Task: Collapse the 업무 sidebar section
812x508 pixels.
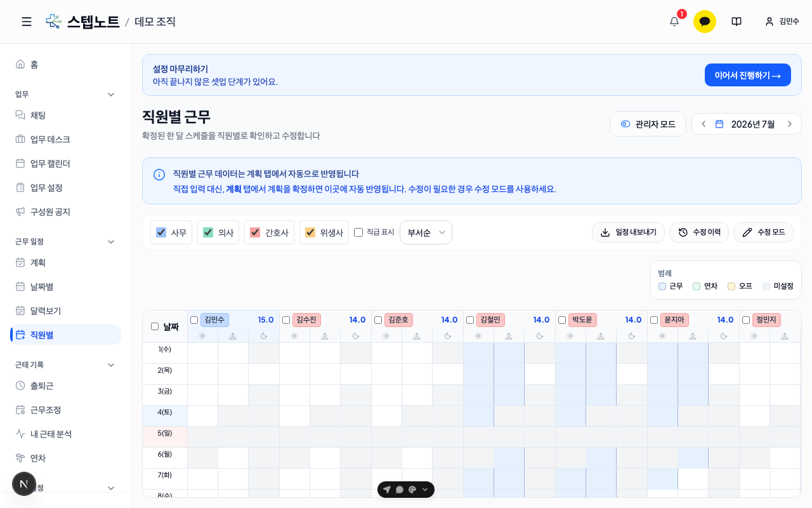Action: (111, 95)
